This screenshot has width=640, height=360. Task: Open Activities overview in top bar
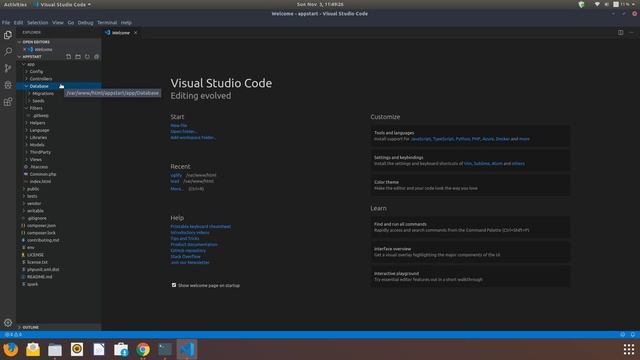click(15, 4)
